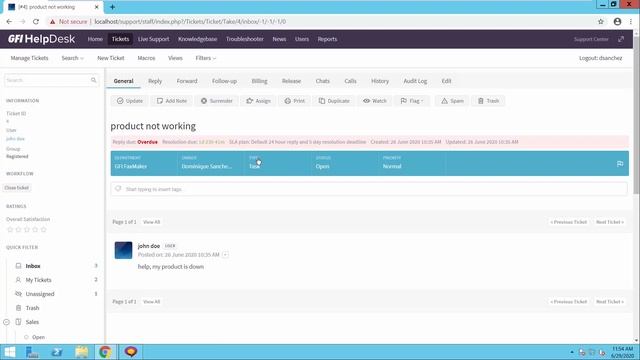Screen dimensions: 640x360
Task: Select the General tab
Action: click(123, 81)
